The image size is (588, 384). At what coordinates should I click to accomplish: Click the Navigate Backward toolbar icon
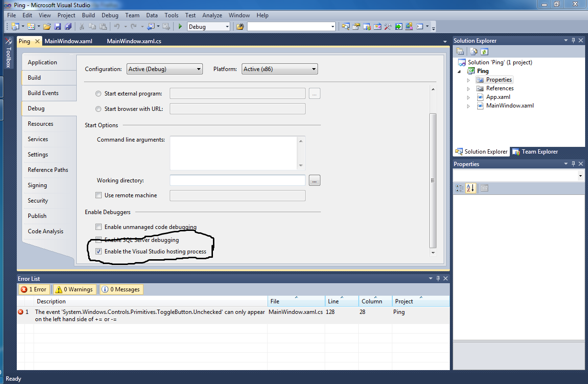(151, 26)
